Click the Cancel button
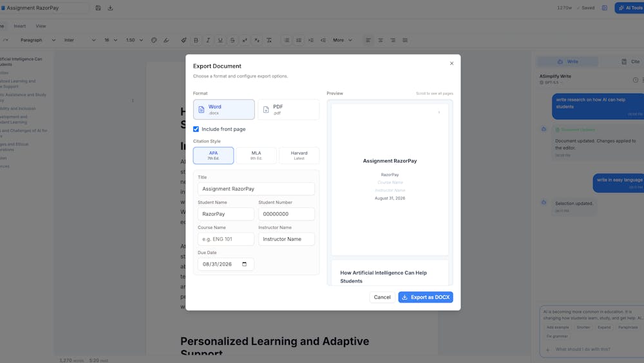Image resolution: width=644 pixels, height=363 pixels. [382, 297]
